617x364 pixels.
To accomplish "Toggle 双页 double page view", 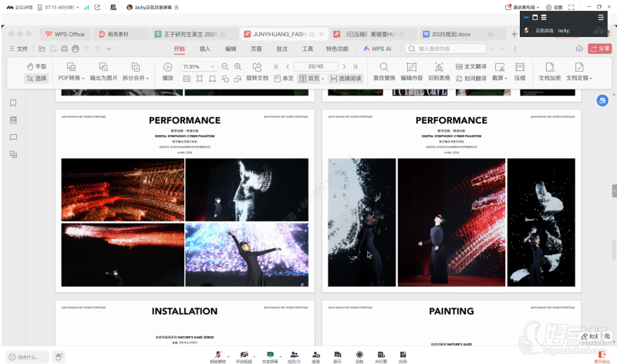I will pyautogui.click(x=309, y=78).
